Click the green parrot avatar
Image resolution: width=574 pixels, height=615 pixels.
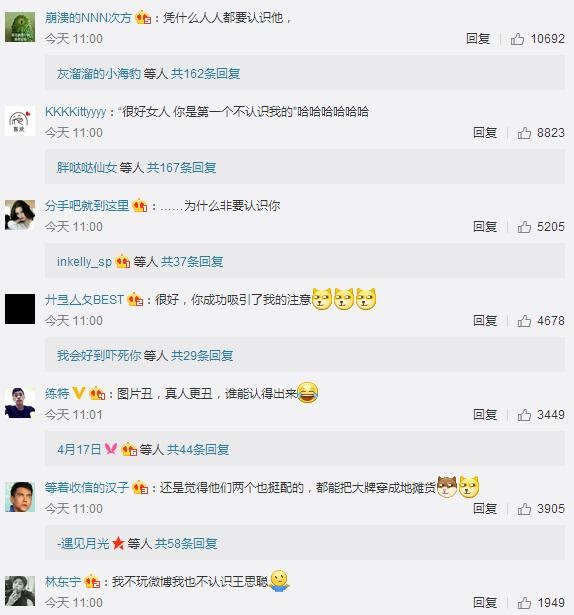[x=20, y=27]
